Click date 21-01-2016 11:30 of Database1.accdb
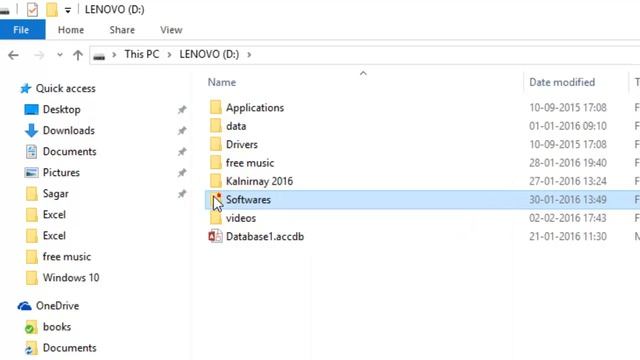Screen dimensions: 640x360 [568, 236]
